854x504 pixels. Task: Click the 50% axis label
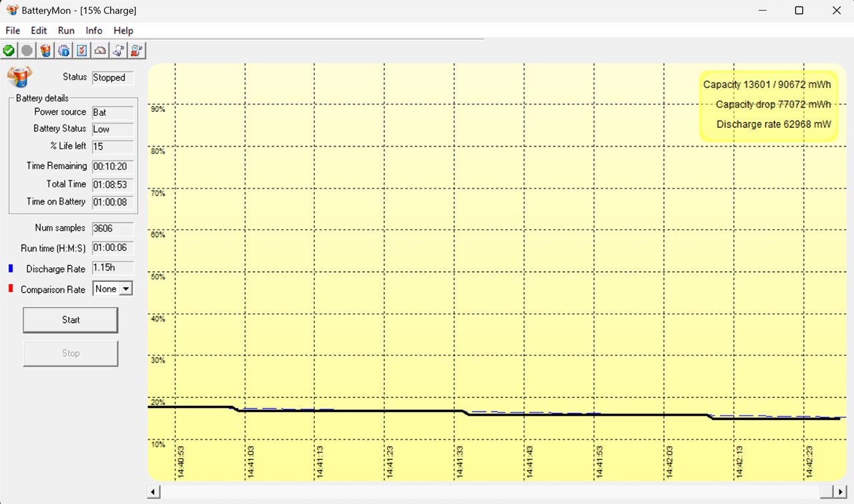158,277
